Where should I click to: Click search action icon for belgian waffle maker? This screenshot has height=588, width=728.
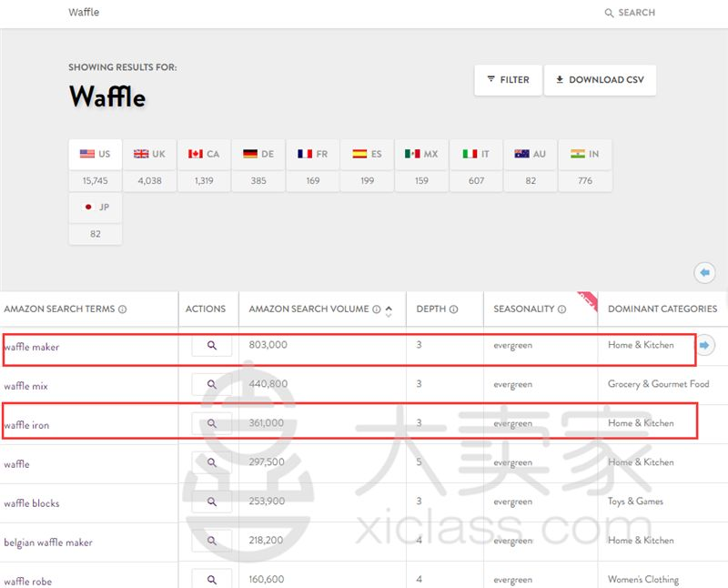(212, 541)
